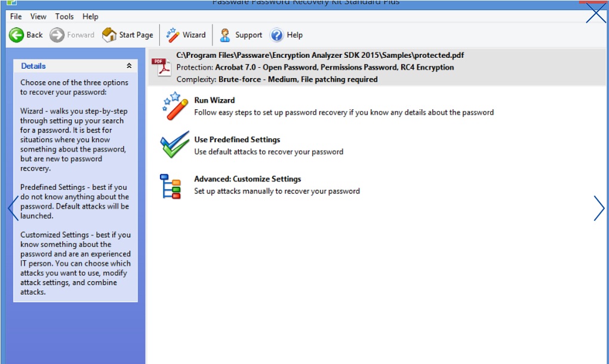Launch the Wizard wand toolbar icon
This screenshot has height=364, width=609.
click(x=173, y=35)
